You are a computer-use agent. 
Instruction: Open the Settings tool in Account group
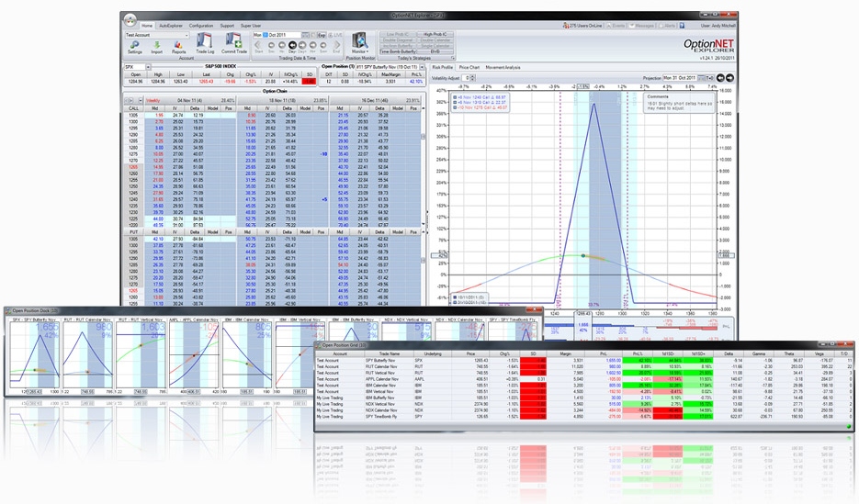[135, 47]
